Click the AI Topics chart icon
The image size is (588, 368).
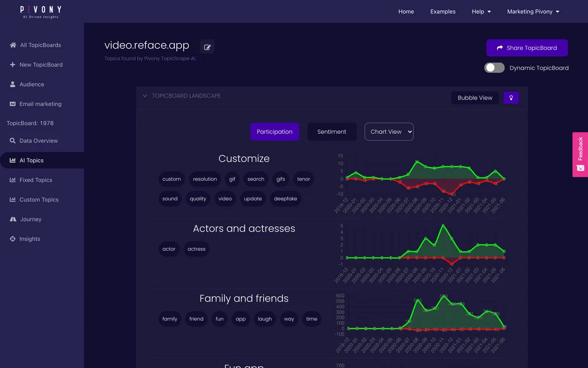13,160
